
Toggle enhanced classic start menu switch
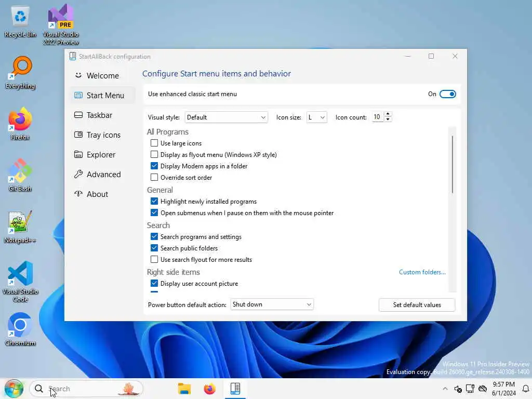point(447,94)
